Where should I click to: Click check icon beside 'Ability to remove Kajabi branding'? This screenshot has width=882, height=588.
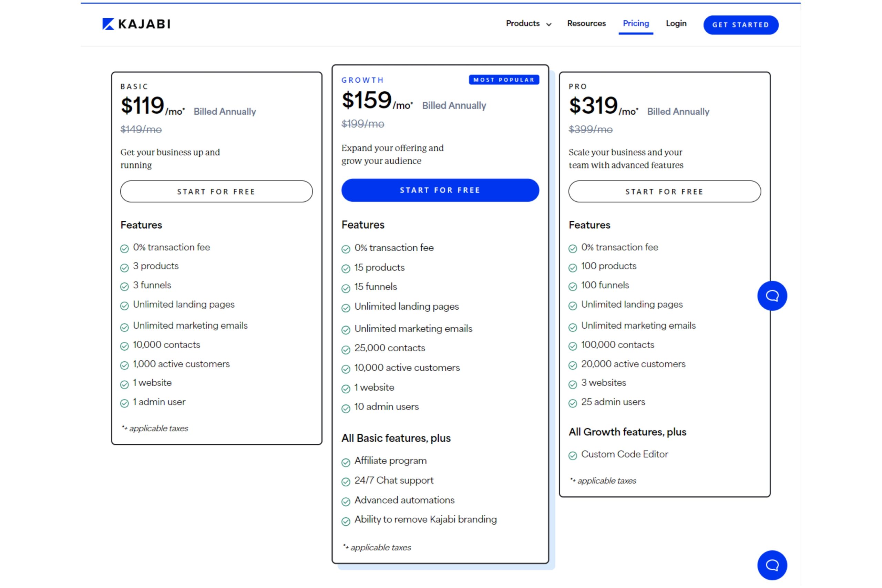(346, 521)
